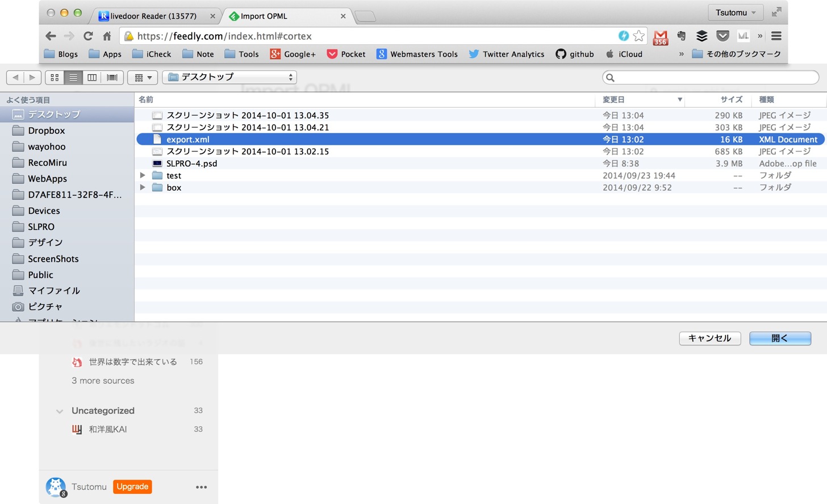Bookmark this page with the star icon
The width and height of the screenshot is (827, 504).
click(639, 36)
